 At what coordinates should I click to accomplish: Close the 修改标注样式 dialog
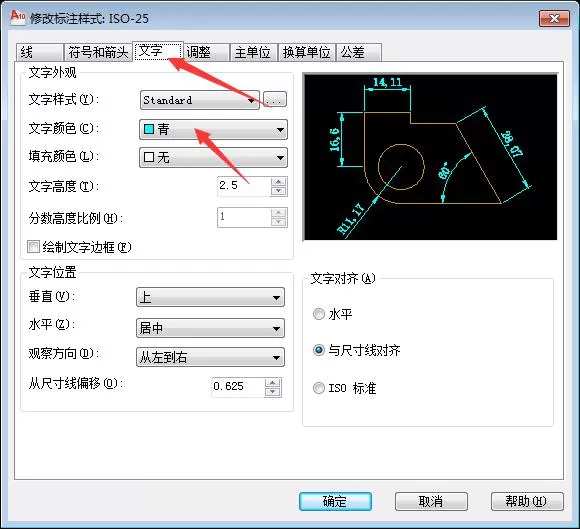click(554, 18)
